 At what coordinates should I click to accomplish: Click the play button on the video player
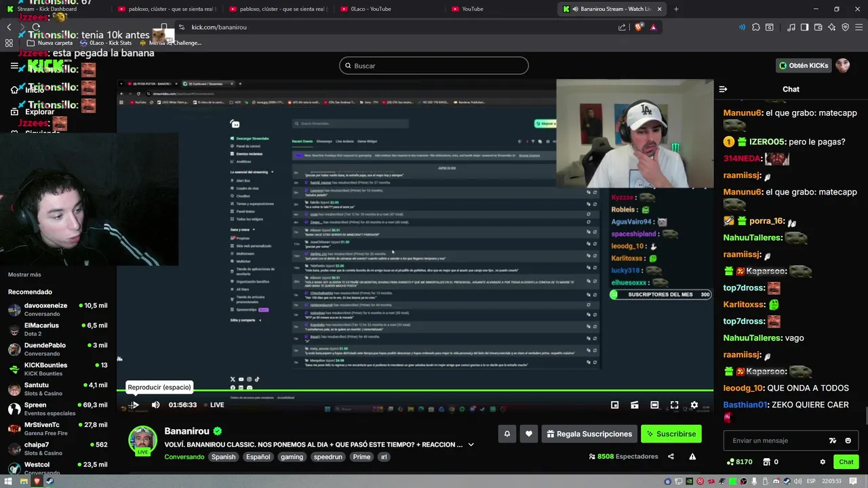coord(135,405)
